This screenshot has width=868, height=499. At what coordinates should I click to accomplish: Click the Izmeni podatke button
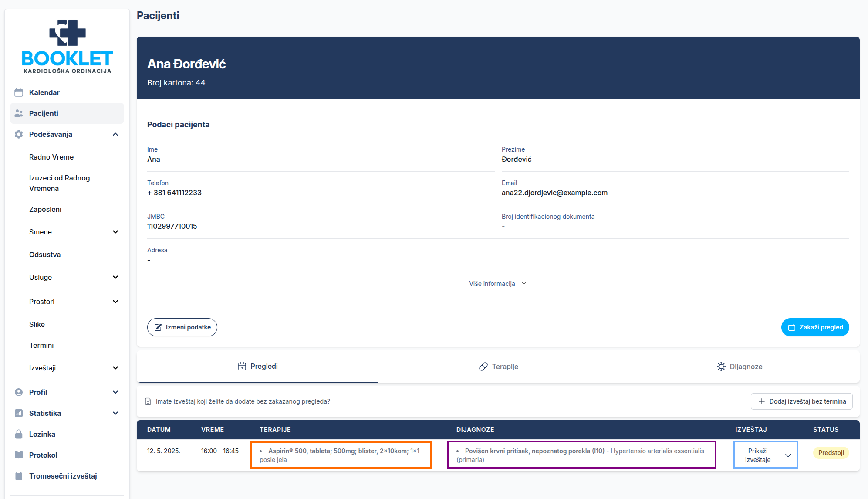(182, 327)
